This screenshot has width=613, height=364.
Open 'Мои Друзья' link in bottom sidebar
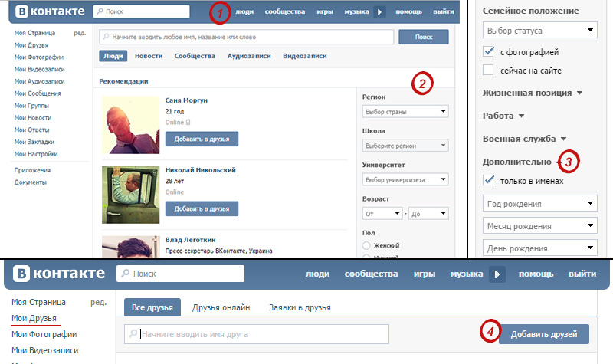pos(34,318)
